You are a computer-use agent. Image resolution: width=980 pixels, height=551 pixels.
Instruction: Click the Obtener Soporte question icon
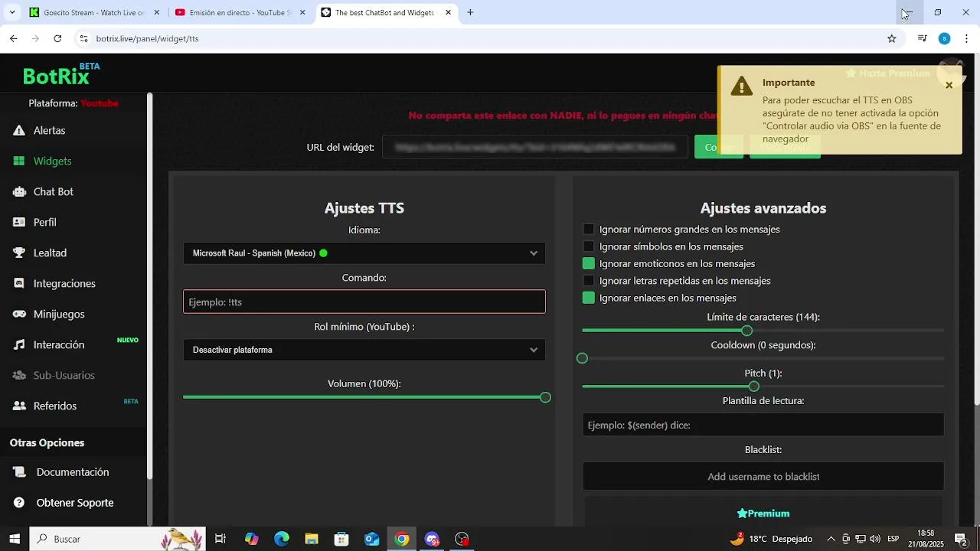pos(19,503)
